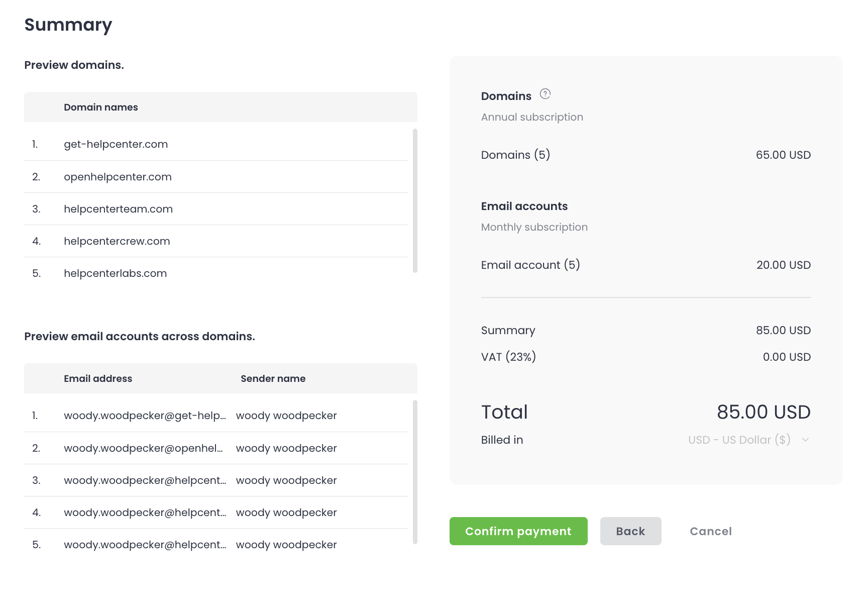Select the get-helpcenter.com domain row

coord(116,144)
